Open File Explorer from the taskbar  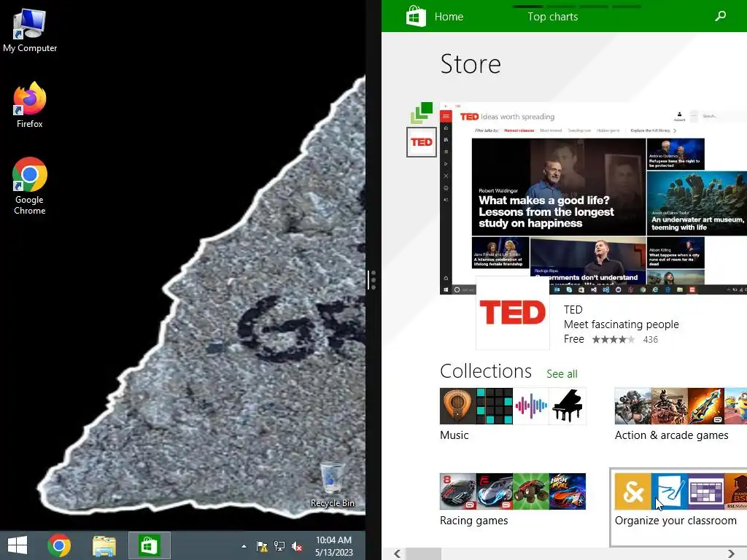[104, 545]
